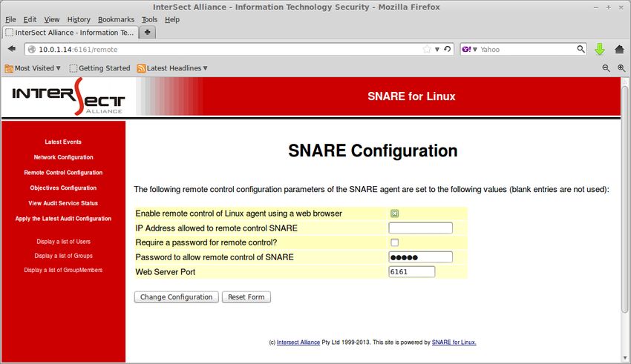The height and width of the screenshot is (364, 631).
Task: Open the URL history dropdown arrow
Action: click(x=437, y=50)
